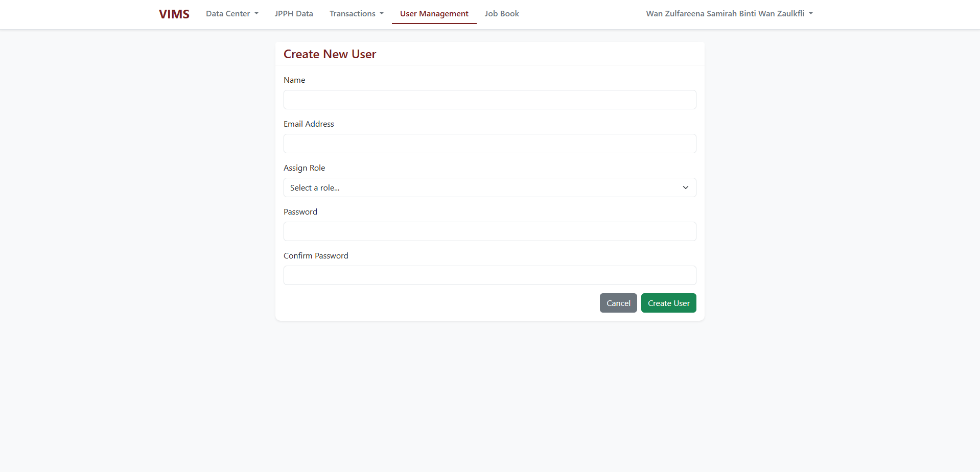
Task: Click the VIMS brand logo
Action: [x=174, y=14]
